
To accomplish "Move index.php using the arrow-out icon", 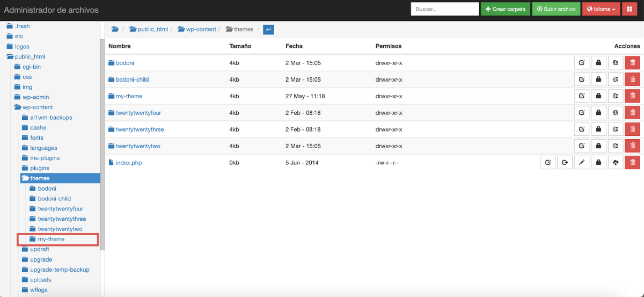I will coord(565,163).
